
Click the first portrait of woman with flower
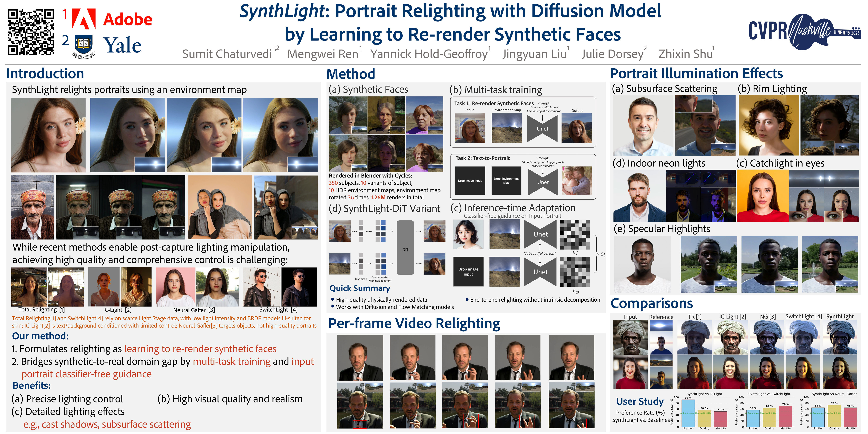(x=48, y=135)
